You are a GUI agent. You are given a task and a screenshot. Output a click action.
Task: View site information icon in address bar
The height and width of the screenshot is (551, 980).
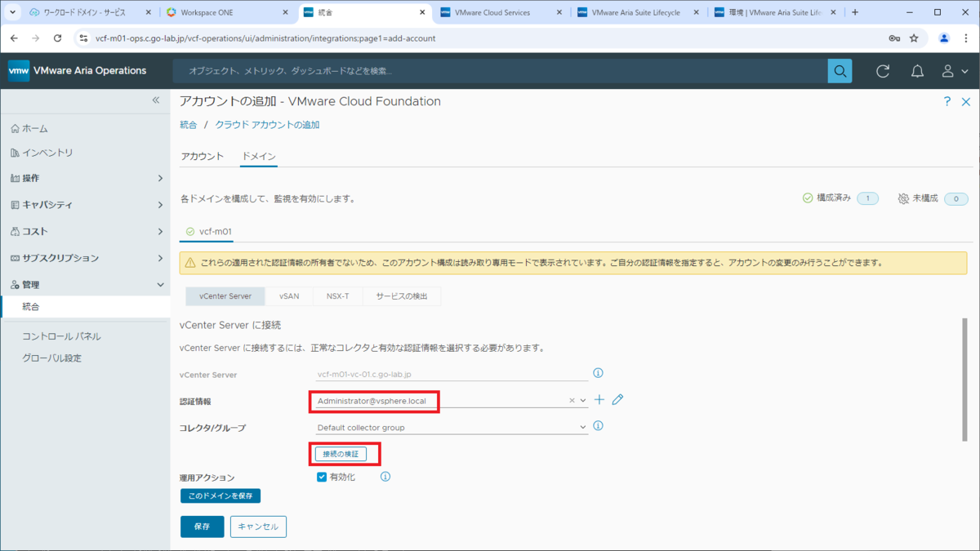click(83, 38)
